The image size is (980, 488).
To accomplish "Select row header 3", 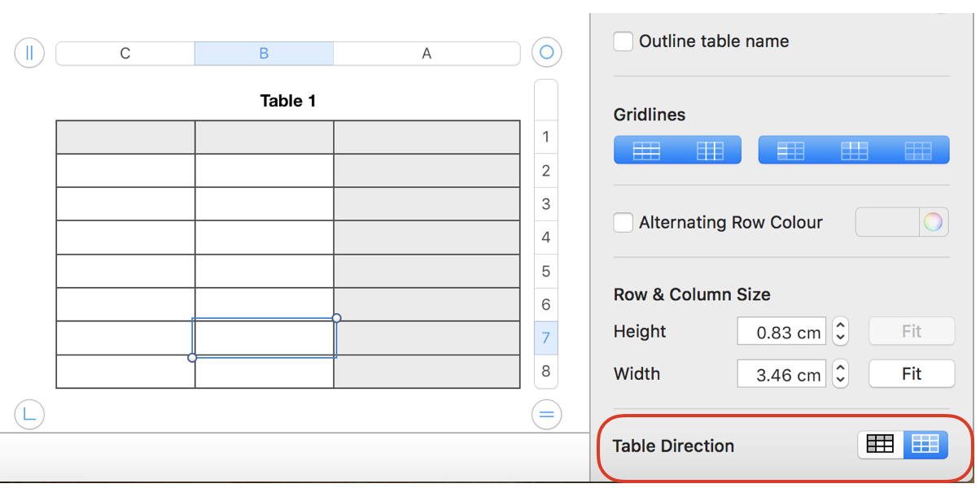I will (546, 204).
